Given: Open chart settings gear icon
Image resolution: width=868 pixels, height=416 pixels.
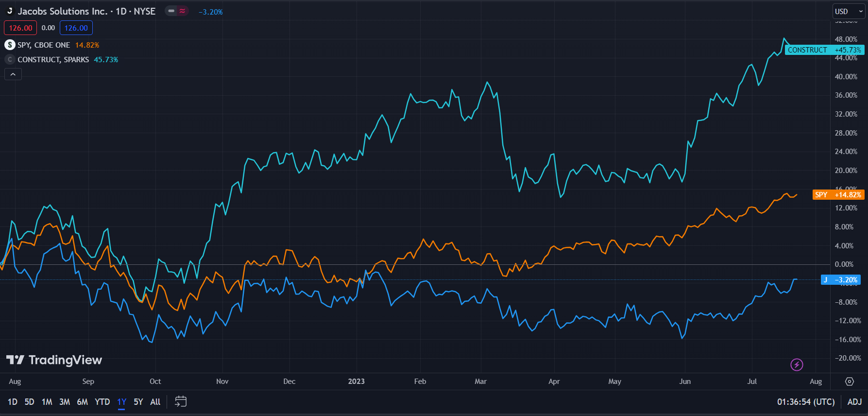Looking at the screenshot, I should (850, 381).
